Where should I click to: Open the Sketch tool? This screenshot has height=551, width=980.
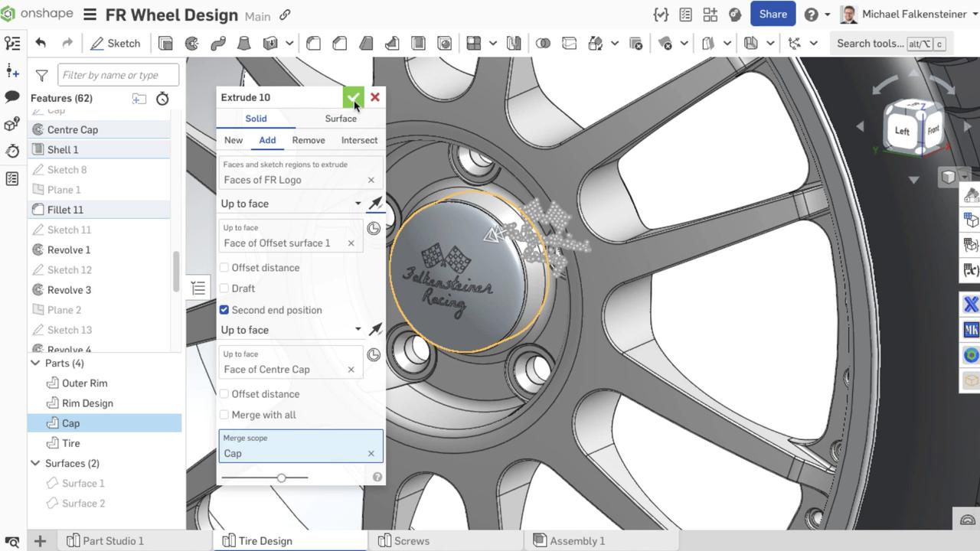click(x=116, y=44)
